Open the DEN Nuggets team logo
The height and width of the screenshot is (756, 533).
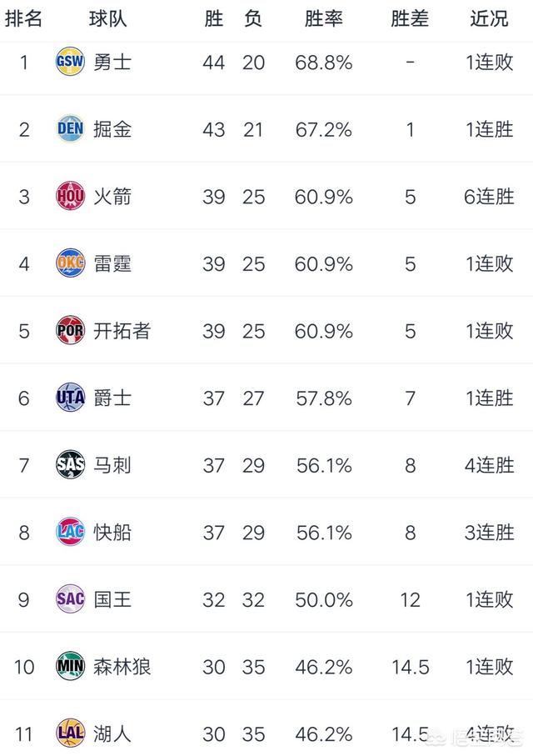tap(70, 128)
